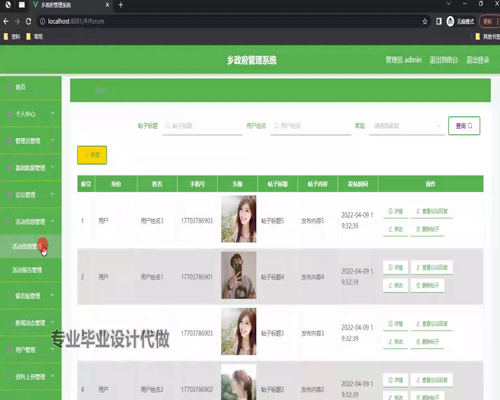This screenshot has width=500, height=400.
Task: Click the browser update (更新) button
Action: click(x=489, y=21)
